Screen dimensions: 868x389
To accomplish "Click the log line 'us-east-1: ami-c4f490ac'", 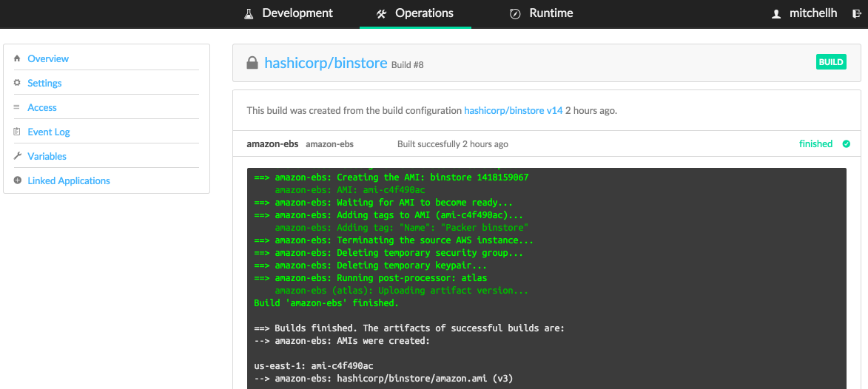I will click(x=313, y=366).
